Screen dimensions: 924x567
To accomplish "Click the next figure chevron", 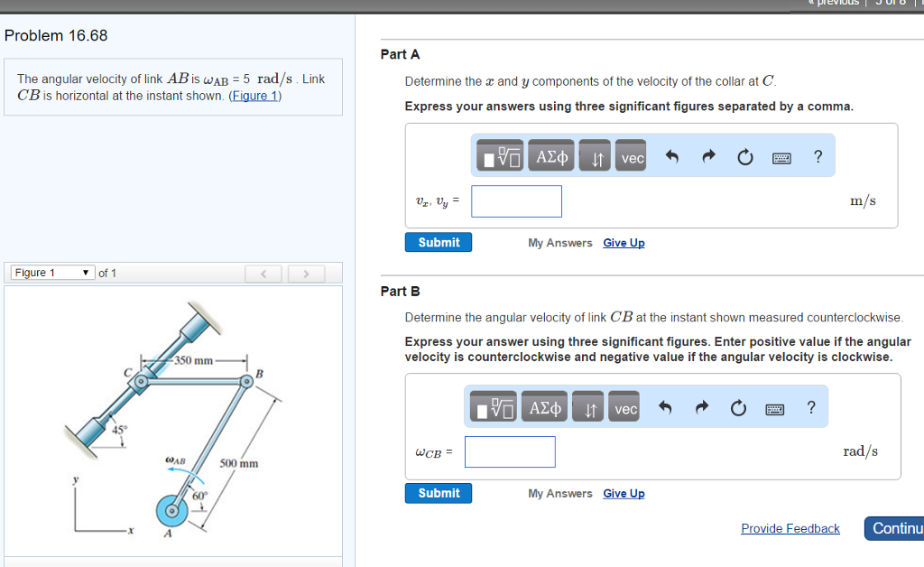I will [305, 273].
